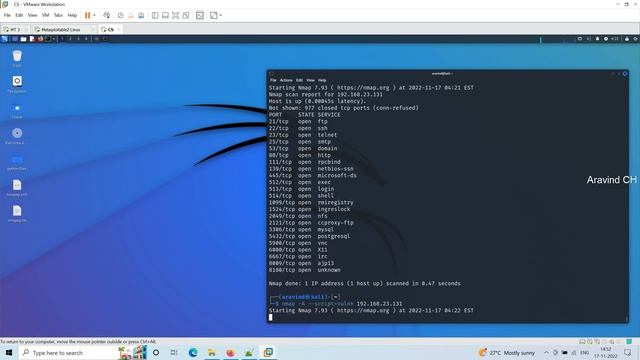
Task: Open Microsoft Edge from taskbar
Action: [193, 352]
